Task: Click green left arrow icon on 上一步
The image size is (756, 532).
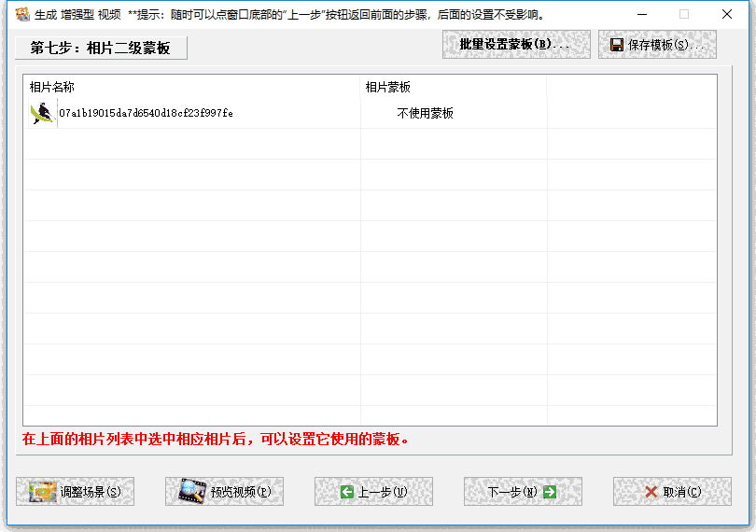Action: 347,492
